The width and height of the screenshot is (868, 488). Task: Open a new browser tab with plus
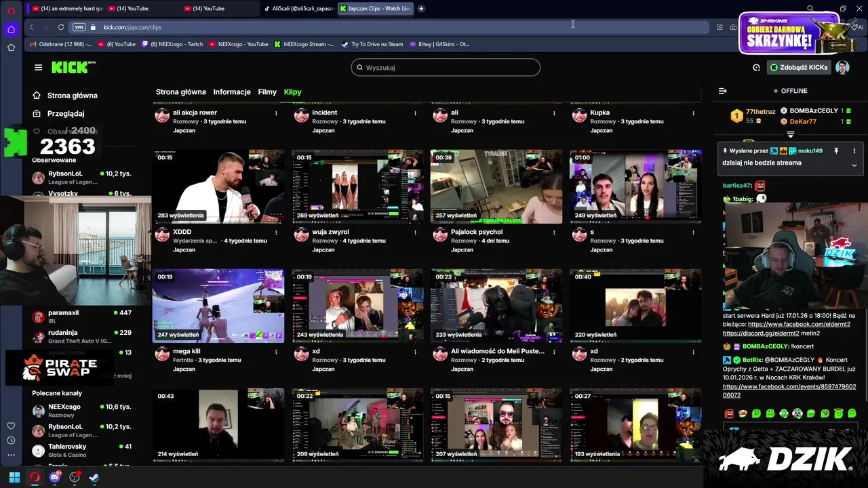(421, 8)
